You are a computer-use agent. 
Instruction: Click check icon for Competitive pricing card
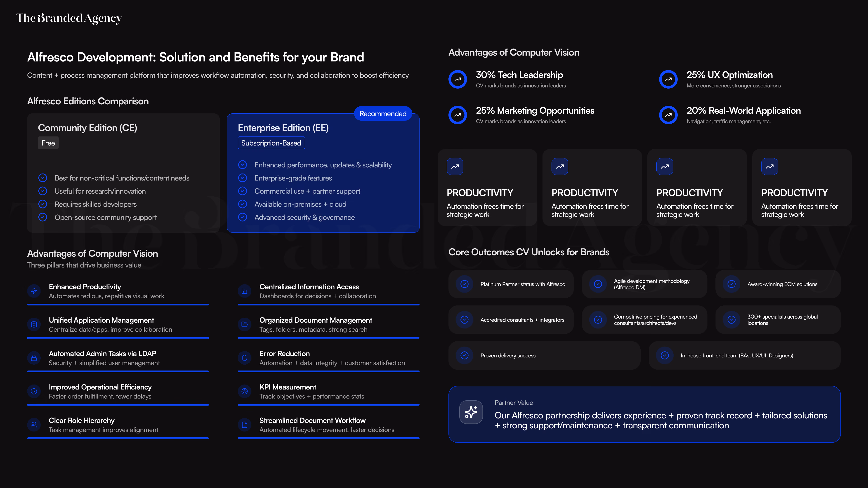coord(598,320)
